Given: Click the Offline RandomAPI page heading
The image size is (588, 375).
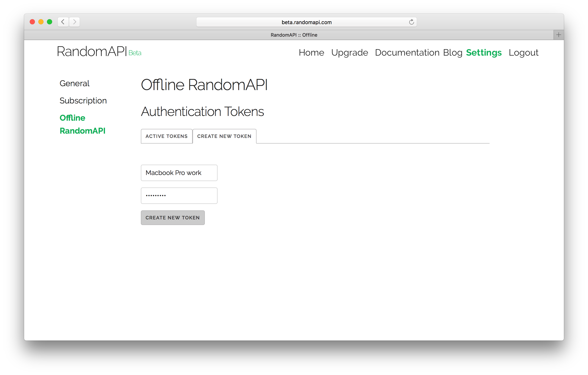Looking at the screenshot, I should click(x=204, y=85).
